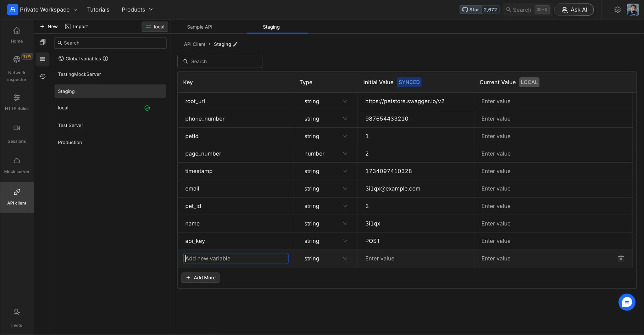Screen dimensions: 644x335
Task: Open the history clock icon
Action: pyautogui.click(x=42, y=76)
